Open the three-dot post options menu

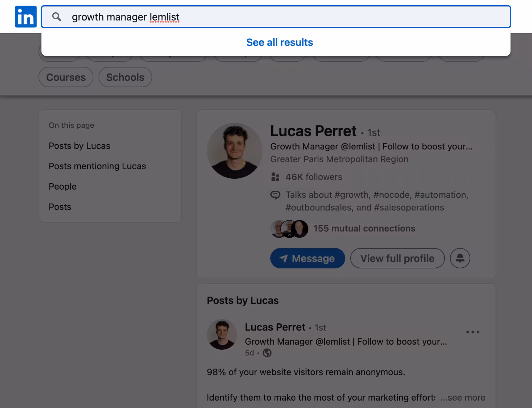tap(472, 332)
